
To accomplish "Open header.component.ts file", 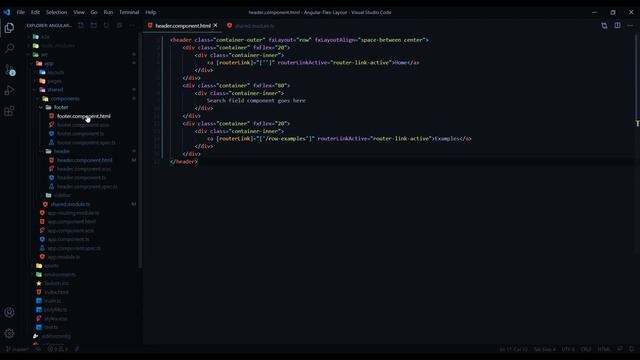I will (81, 178).
